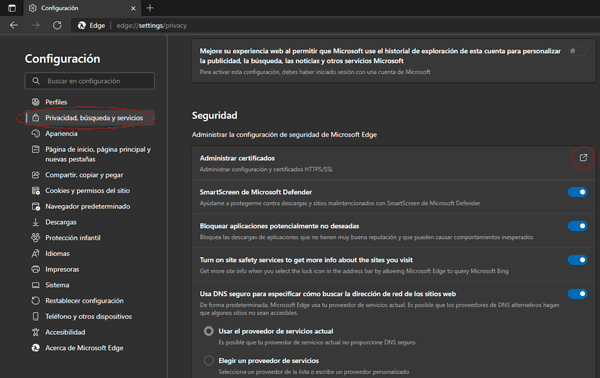Click Descargas label in sidebar

[x=61, y=222]
